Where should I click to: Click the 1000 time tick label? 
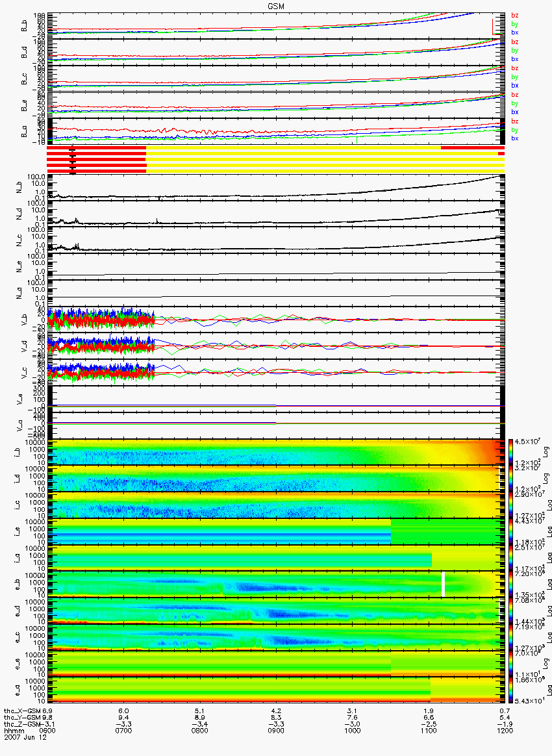(353, 731)
